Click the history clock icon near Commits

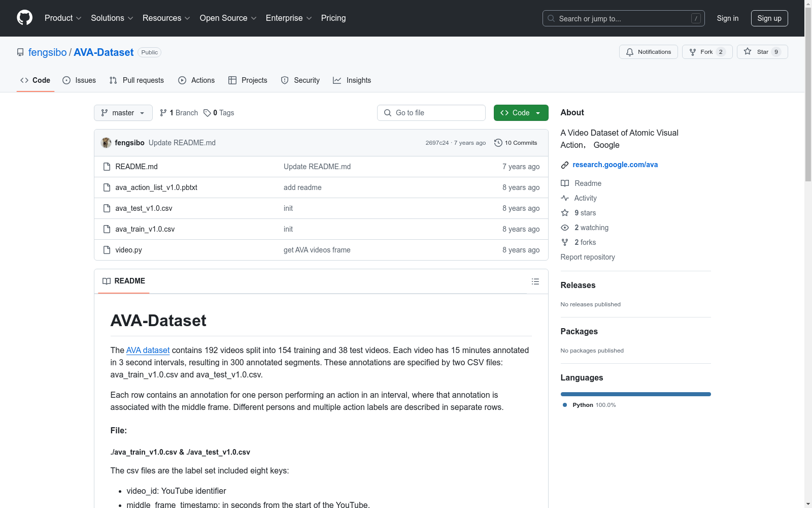click(x=498, y=143)
